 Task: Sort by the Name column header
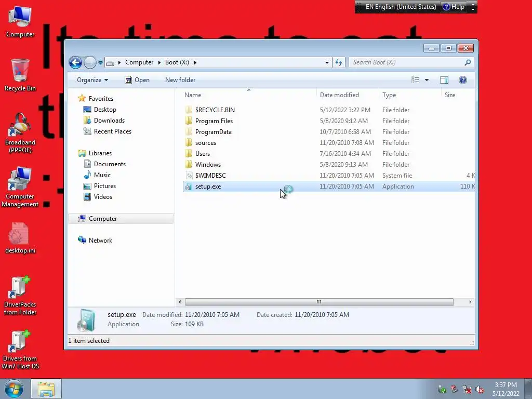193,95
